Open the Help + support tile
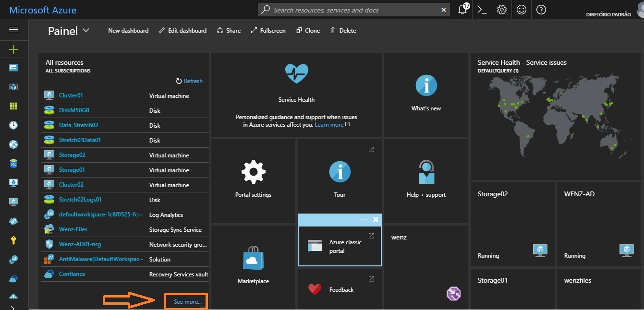This screenshot has width=644, height=310. 426,181
